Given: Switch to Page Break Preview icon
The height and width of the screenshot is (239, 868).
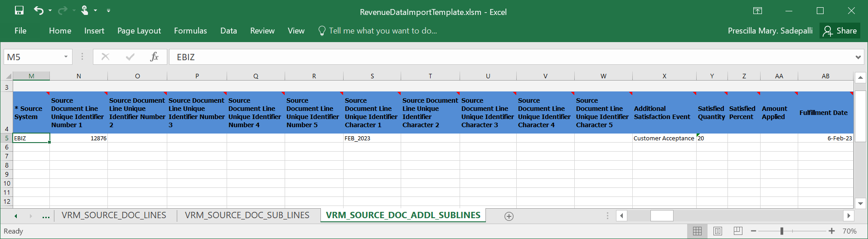Looking at the screenshot, I should (x=738, y=231).
